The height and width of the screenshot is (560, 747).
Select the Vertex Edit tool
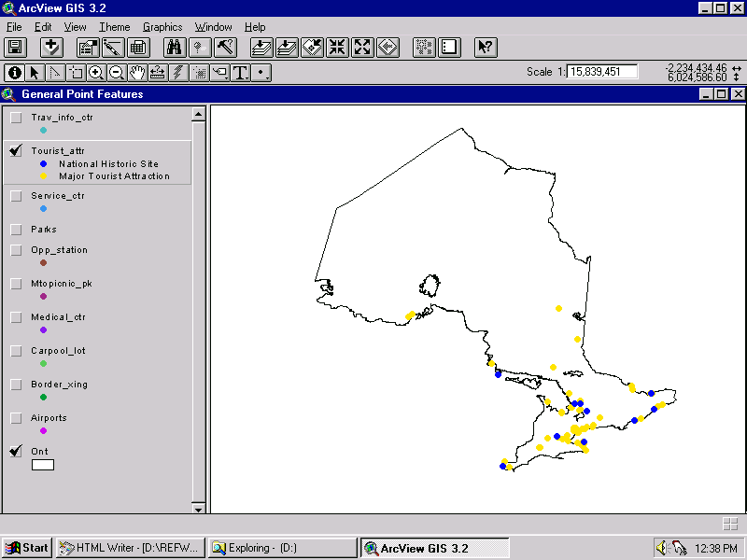(55, 73)
